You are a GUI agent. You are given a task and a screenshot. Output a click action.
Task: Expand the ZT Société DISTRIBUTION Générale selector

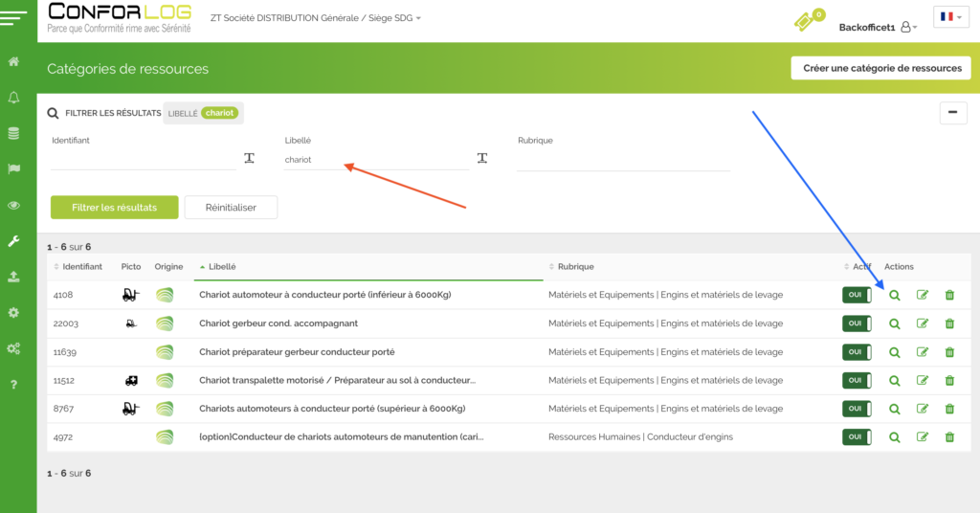tap(316, 18)
